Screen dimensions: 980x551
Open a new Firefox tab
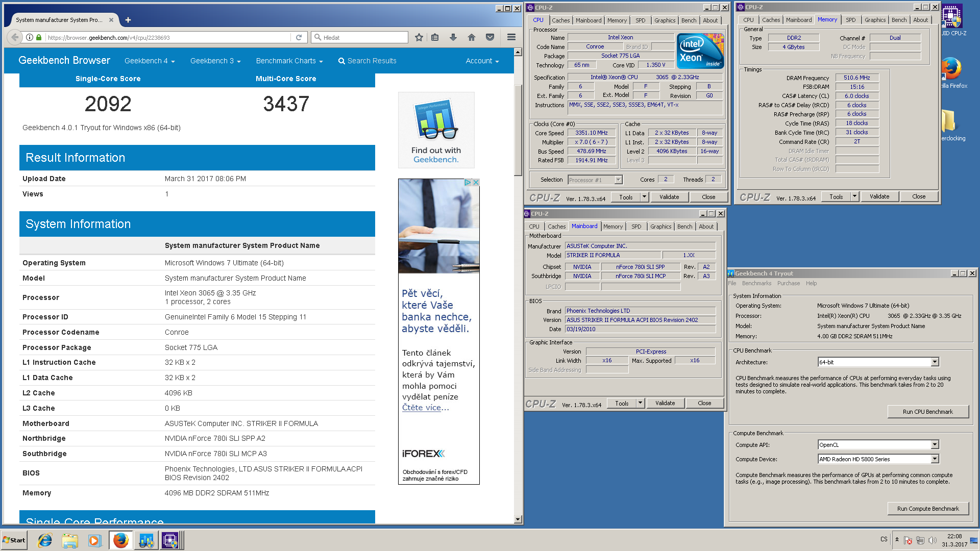pos(128,20)
